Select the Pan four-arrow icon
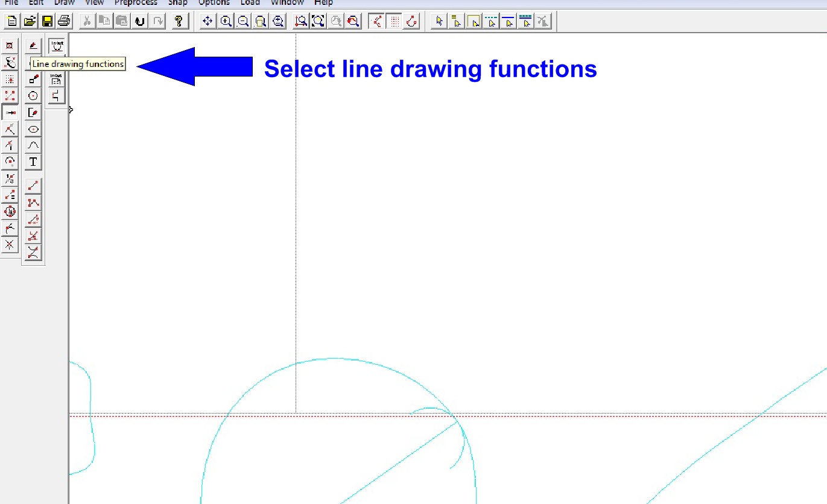Viewport: 827px width, 504px height. coord(208,22)
